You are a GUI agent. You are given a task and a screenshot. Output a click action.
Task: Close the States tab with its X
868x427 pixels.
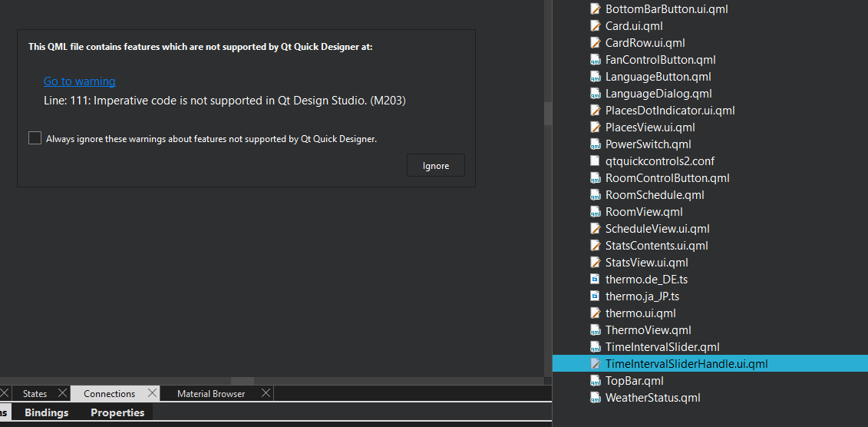coord(63,393)
